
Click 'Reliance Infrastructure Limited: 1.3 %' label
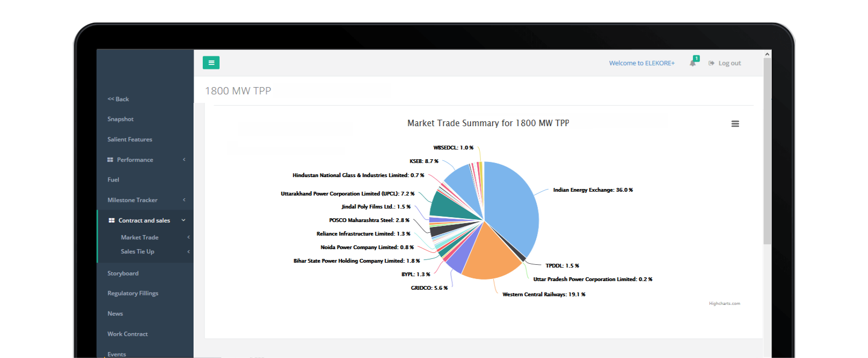coord(363,234)
